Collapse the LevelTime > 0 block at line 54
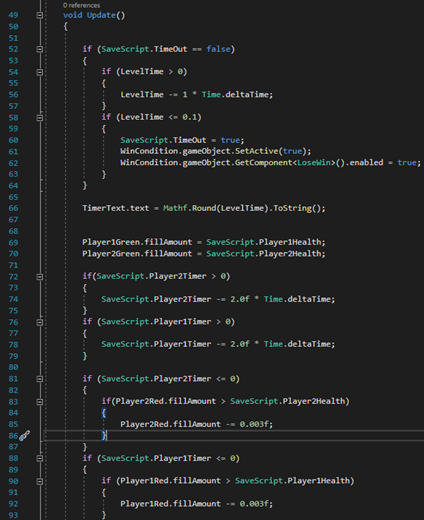Screen dimensions: 424x520 39,72
